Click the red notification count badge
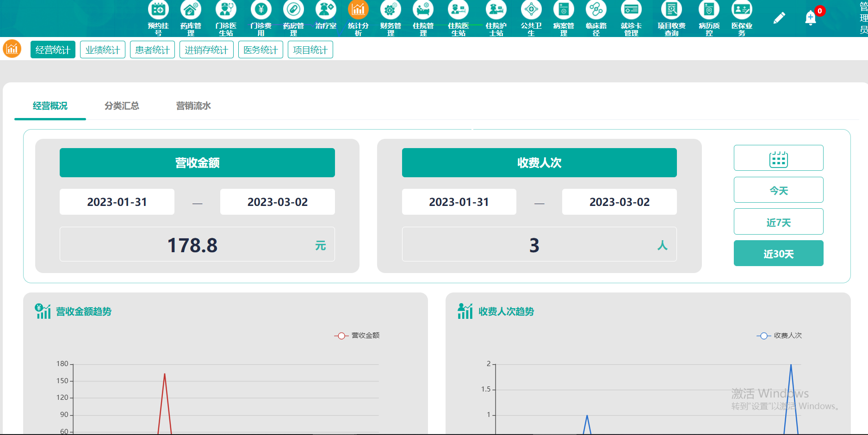This screenshot has width=868, height=435. (820, 11)
